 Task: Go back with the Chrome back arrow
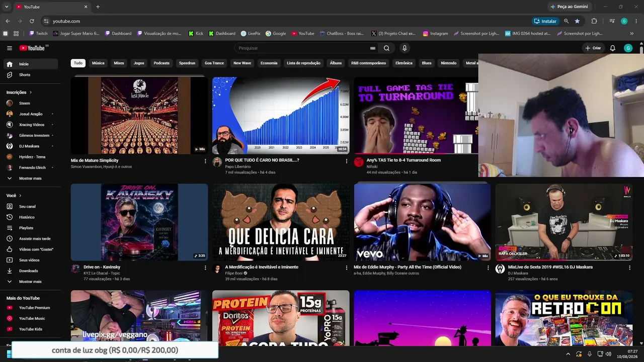[x=8, y=21]
